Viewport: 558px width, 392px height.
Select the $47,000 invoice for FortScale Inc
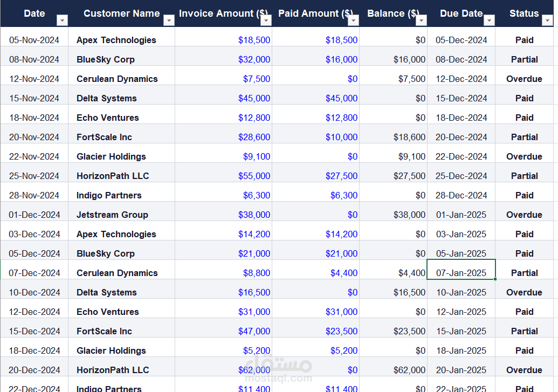(256, 331)
